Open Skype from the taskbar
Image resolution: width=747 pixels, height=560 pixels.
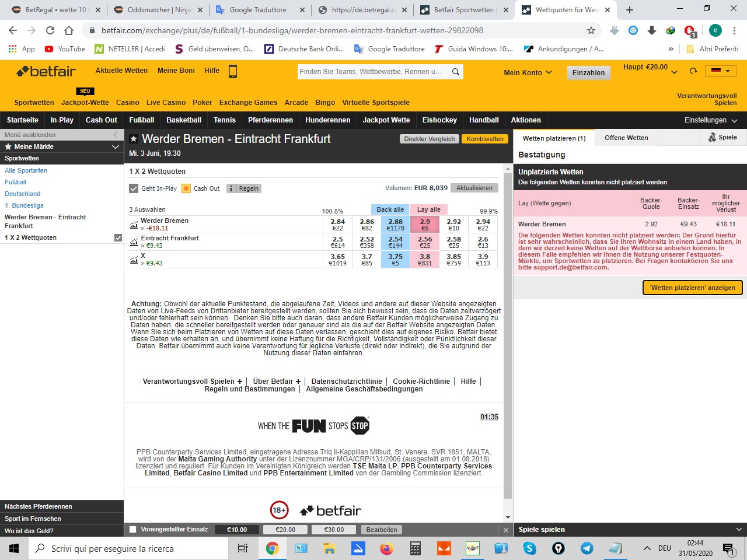pos(529,548)
